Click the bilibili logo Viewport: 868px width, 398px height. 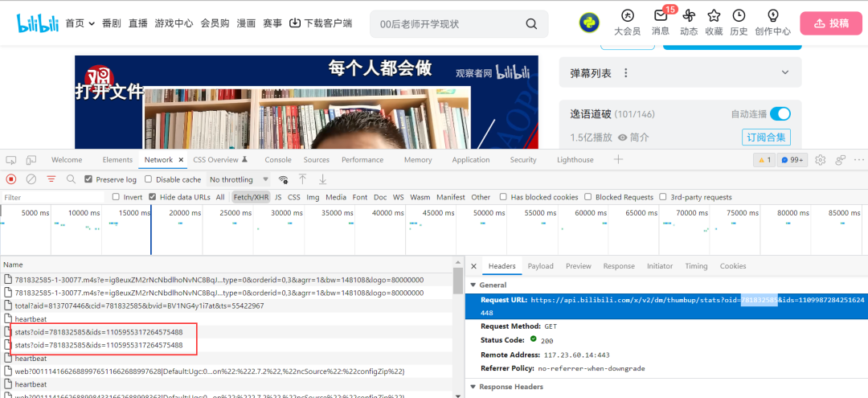[x=39, y=23]
